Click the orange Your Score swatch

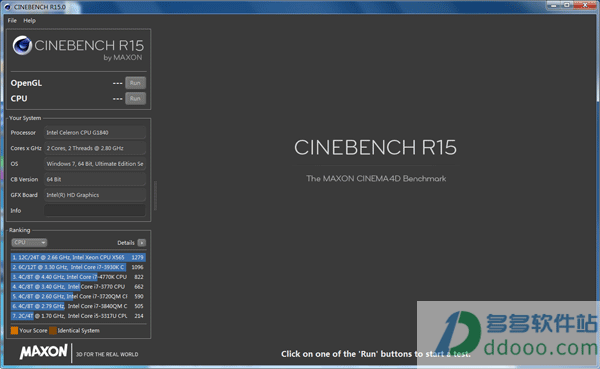15,330
